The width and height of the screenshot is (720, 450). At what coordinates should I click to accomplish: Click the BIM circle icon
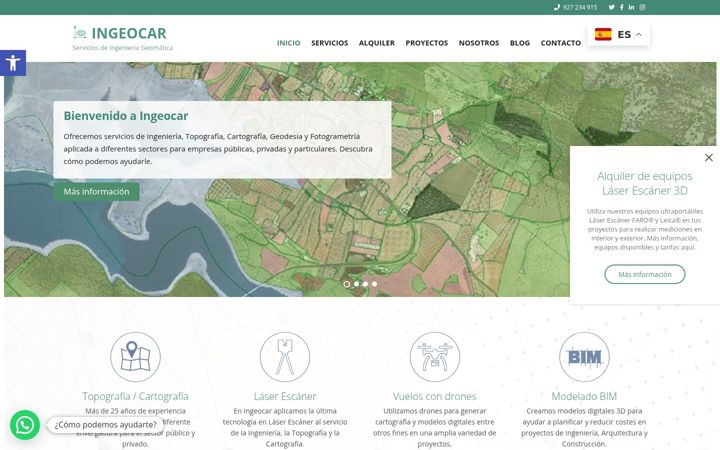[584, 357]
